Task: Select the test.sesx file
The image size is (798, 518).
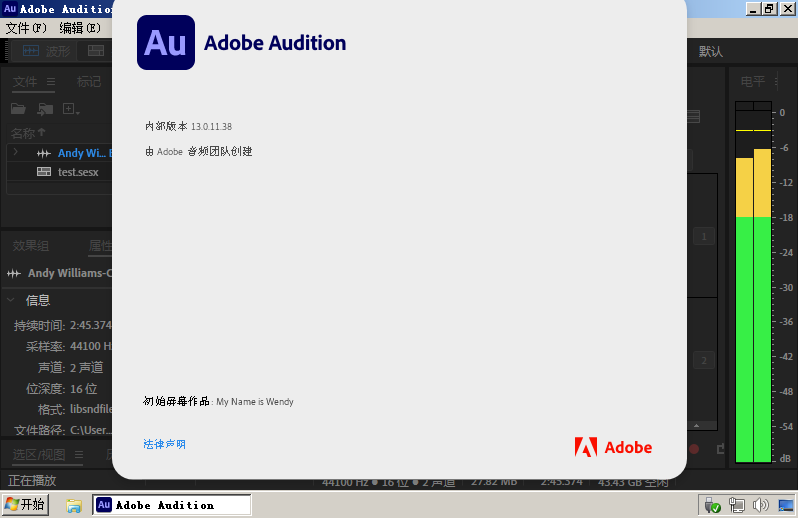Action: pyautogui.click(x=78, y=172)
